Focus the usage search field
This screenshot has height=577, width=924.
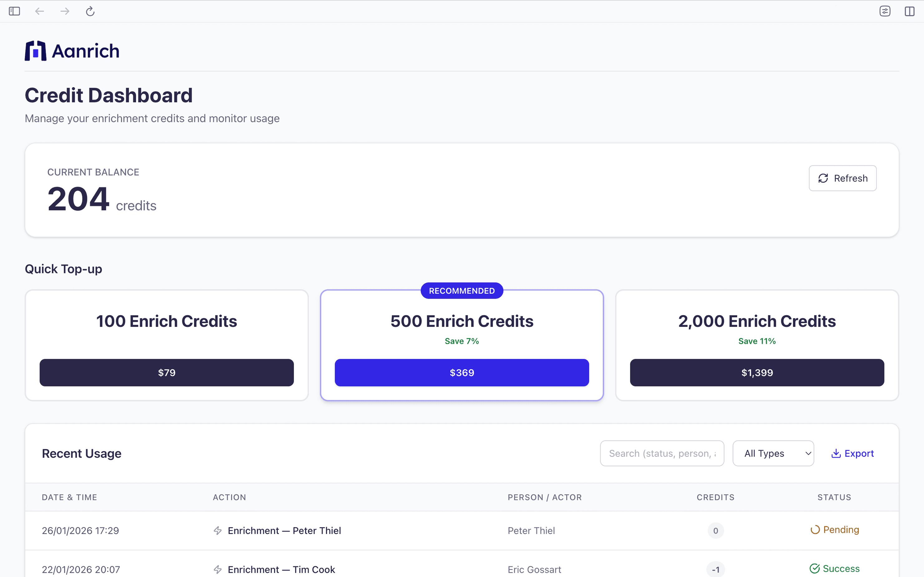pos(662,453)
